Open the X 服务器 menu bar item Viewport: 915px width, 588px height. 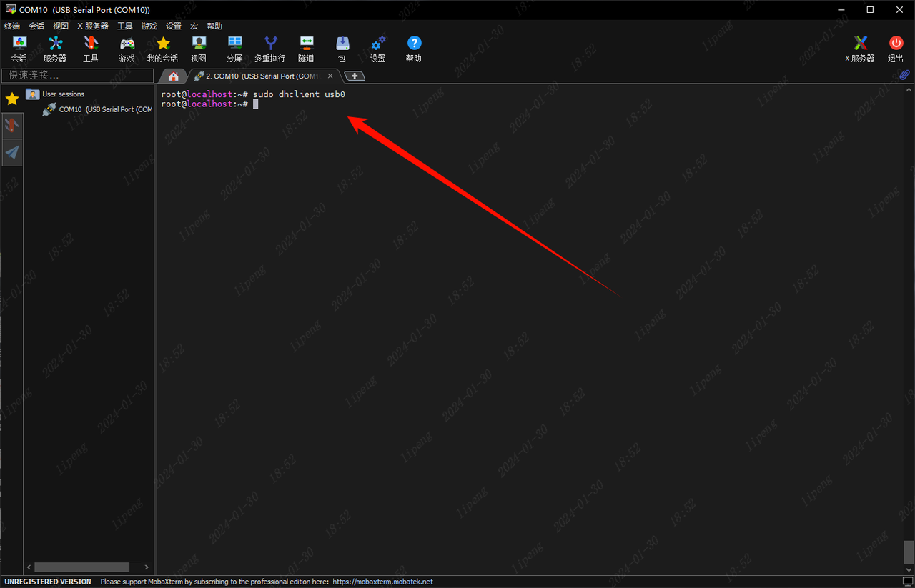93,26
